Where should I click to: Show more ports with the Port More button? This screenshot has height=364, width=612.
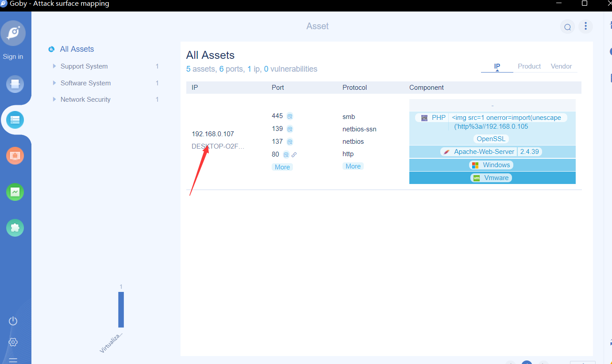282,167
